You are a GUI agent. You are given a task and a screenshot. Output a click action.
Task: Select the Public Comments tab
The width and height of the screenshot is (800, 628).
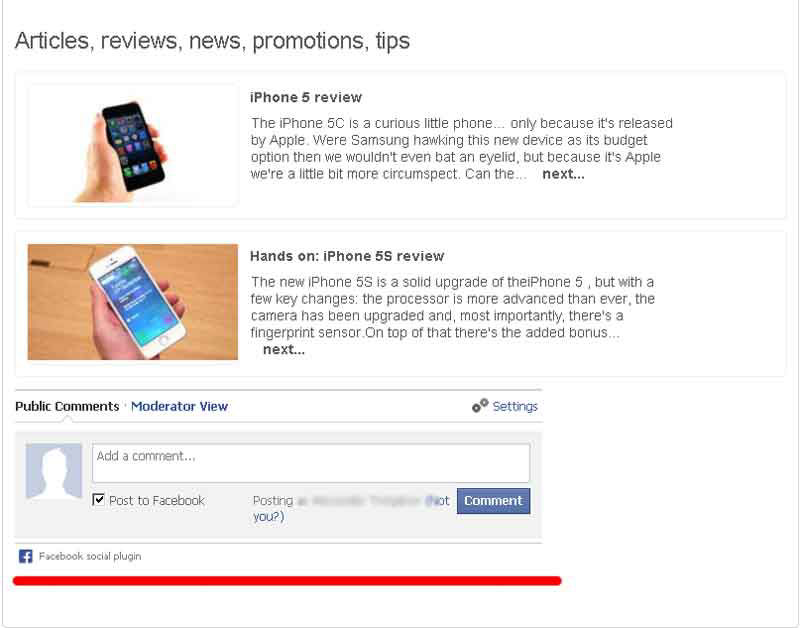pos(67,406)
